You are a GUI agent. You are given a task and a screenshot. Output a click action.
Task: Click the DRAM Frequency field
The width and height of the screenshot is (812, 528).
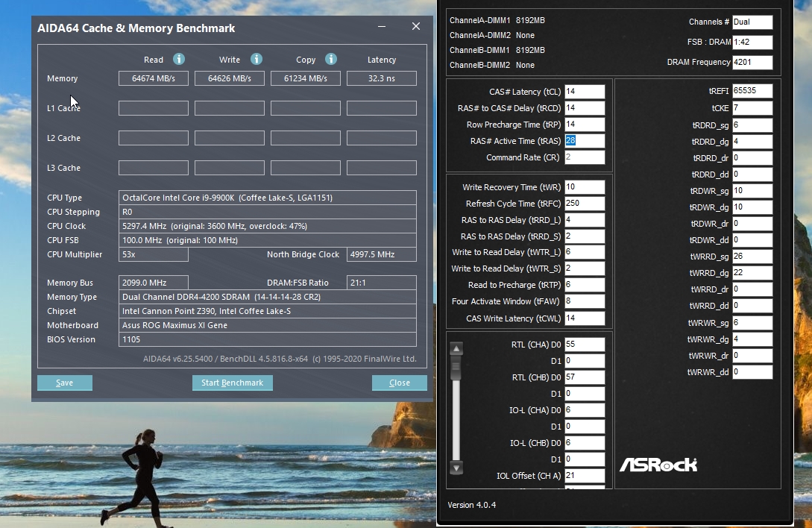pos(752,62)
